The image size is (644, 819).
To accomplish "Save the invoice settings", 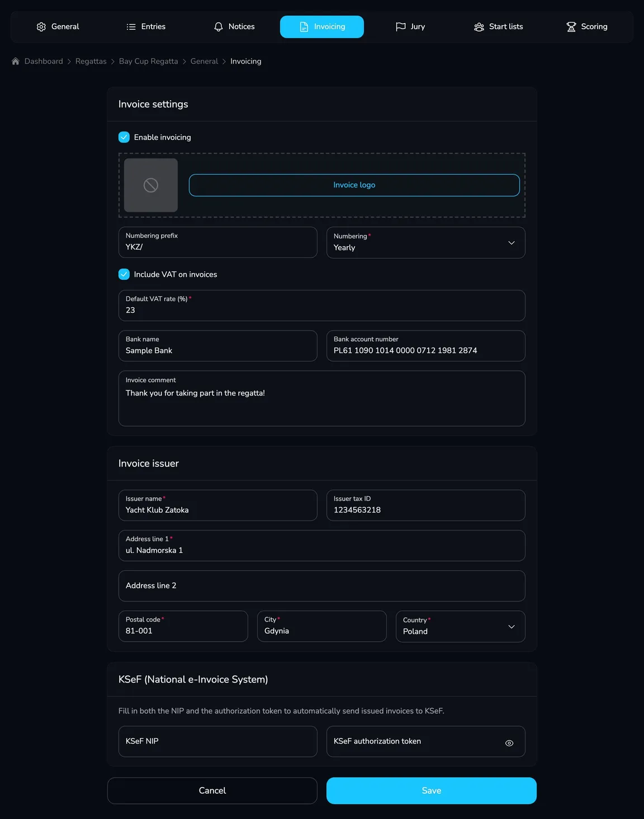I will [432, 790].
